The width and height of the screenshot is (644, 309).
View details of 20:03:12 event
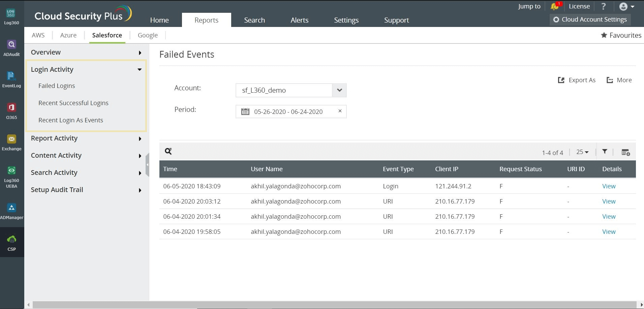click(x=609, y=201)
